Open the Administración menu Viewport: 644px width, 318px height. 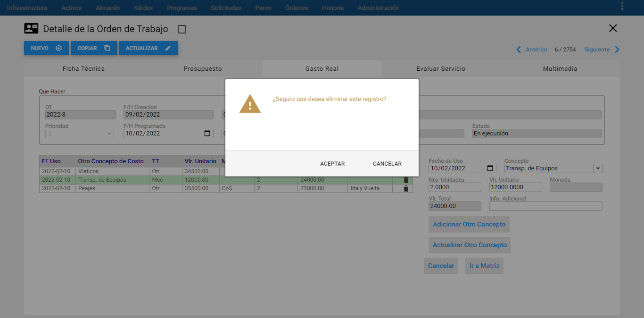pos(378,8)
